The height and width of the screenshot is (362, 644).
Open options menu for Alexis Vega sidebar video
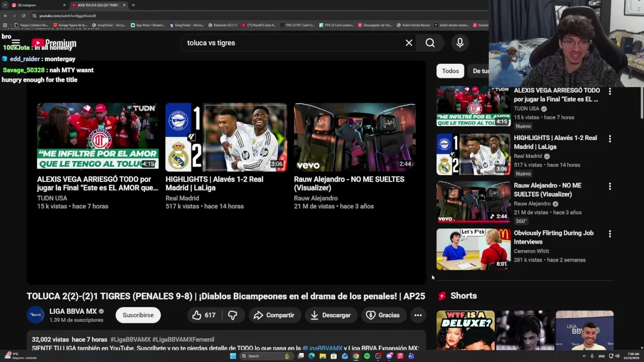pyautogui.click(x=610, y=92)
